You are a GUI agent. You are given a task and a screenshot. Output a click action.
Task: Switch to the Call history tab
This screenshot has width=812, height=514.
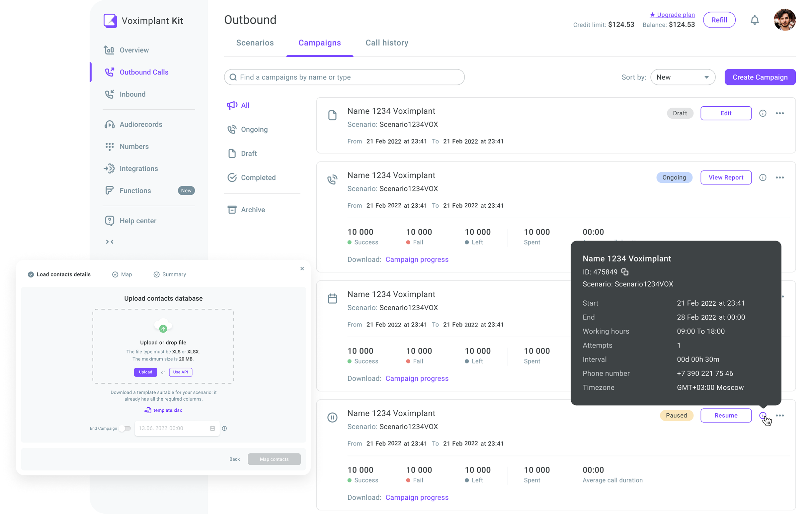pyautogui.click(x=387, y=43)
